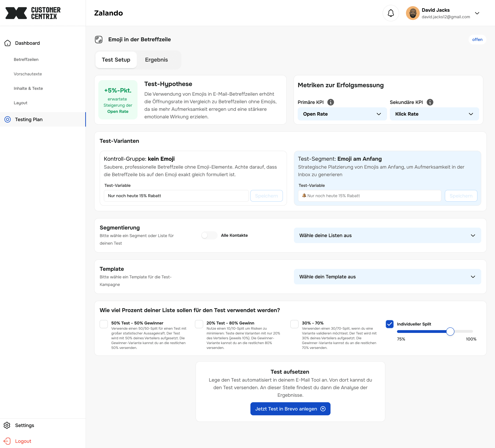The height and width of the screenshot is (448, 495).
Task: Click Jetzt Test in Brevo anlegen button
Action: tap(290, 409)
